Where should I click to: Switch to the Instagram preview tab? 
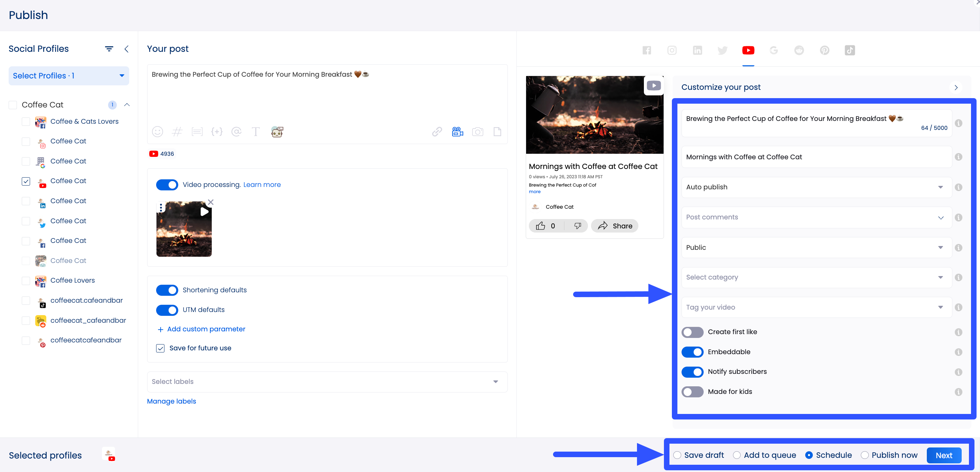tap(672, 50)
